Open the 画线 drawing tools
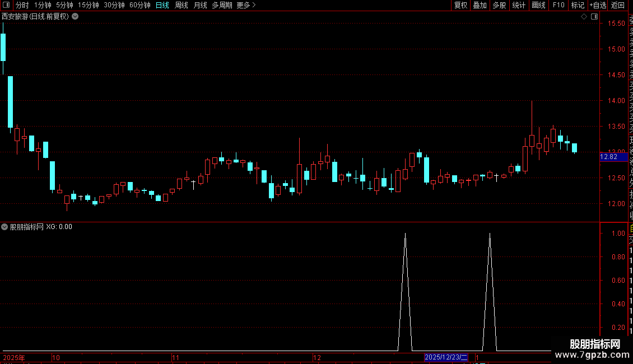Screen dimensions: 633x364 (538, 5)
